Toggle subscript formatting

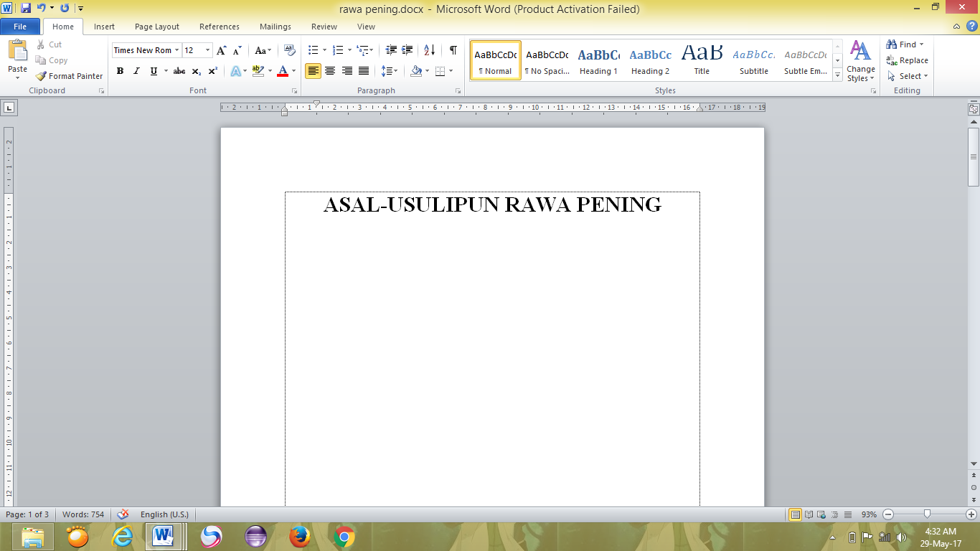pos(194,71)
